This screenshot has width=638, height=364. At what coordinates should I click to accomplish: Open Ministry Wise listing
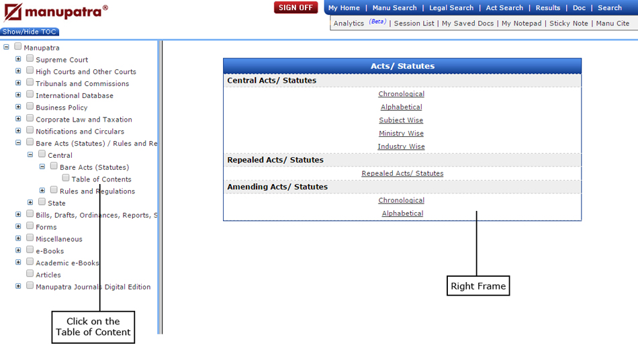(x=401, y=134)
